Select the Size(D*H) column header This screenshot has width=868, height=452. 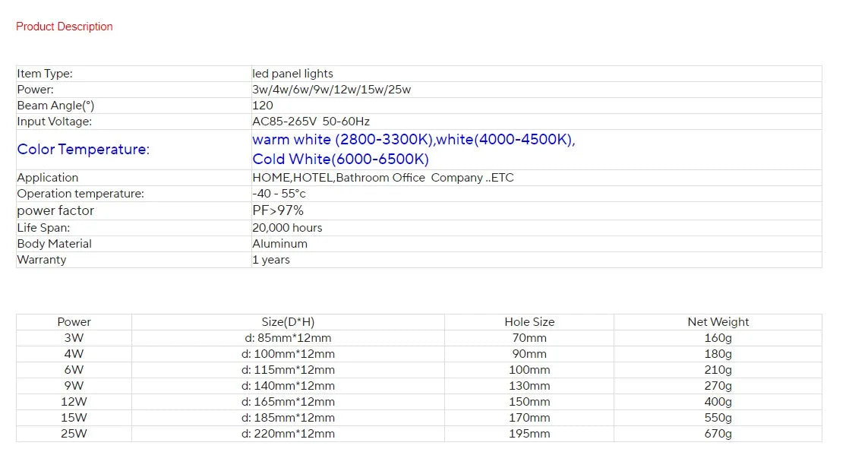click(287, 321)
